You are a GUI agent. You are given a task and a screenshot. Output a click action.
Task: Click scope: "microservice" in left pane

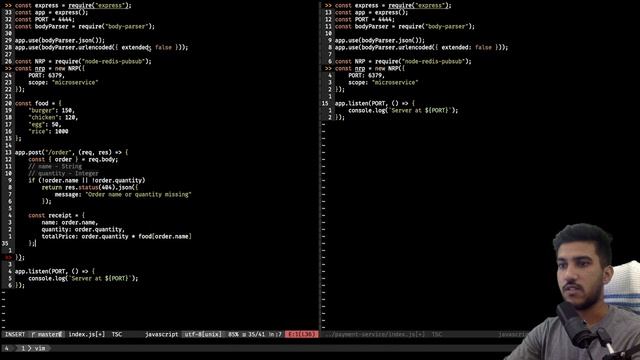(63, 82)
